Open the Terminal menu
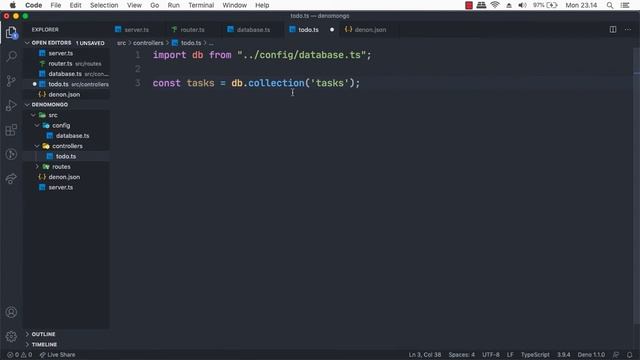The image size is (640, 360). click(201, 5)
